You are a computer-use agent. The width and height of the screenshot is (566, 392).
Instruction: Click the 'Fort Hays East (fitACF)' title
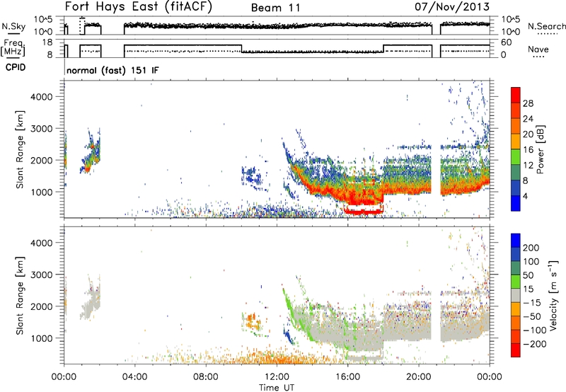139,6
